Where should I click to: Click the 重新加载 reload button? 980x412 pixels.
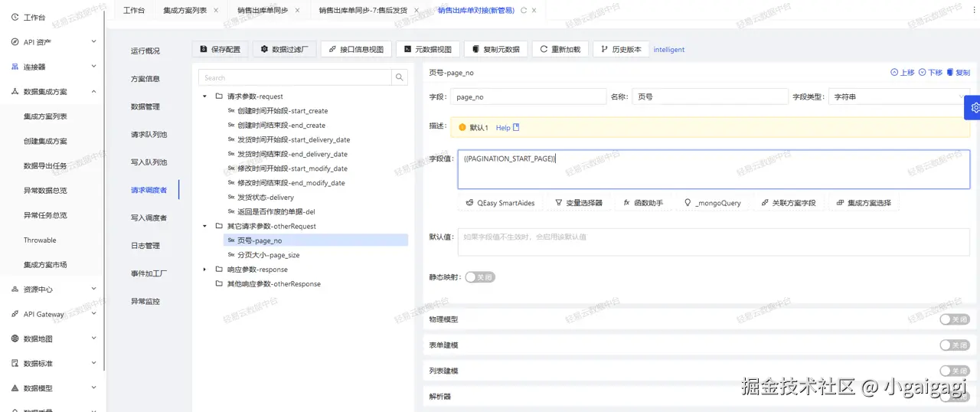(560, 49)
